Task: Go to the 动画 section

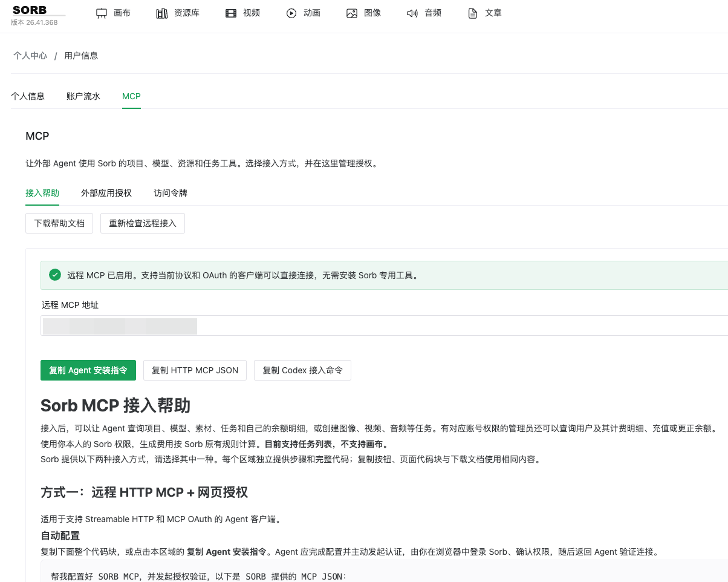Action: pos(304,13)
